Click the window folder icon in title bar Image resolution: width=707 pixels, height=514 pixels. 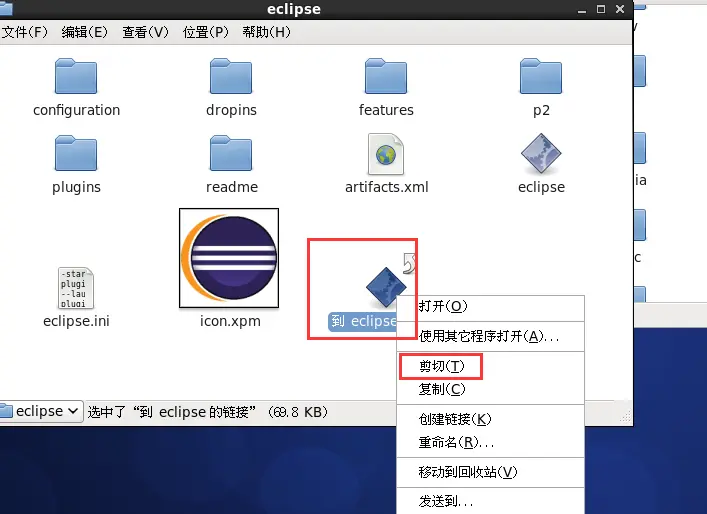point(6,8)
